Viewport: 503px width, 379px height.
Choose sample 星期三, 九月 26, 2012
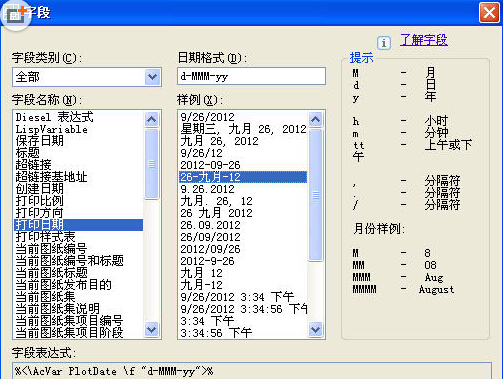pyautogui.click(x=243, y=129)
